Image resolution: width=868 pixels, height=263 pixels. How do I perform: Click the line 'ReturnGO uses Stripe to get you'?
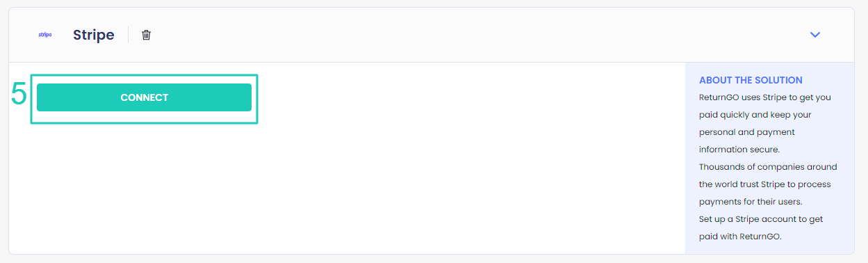click(765, 97)
